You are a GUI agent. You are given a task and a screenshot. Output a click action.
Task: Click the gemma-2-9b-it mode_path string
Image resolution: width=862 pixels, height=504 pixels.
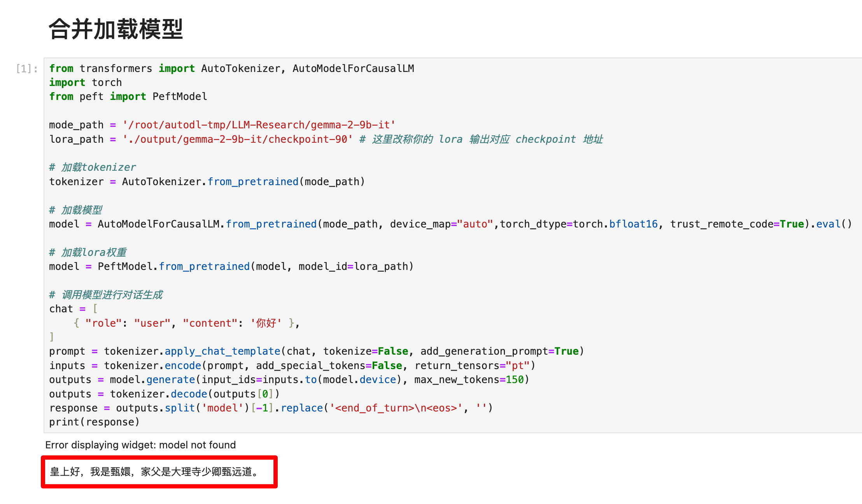coord(259,125)
